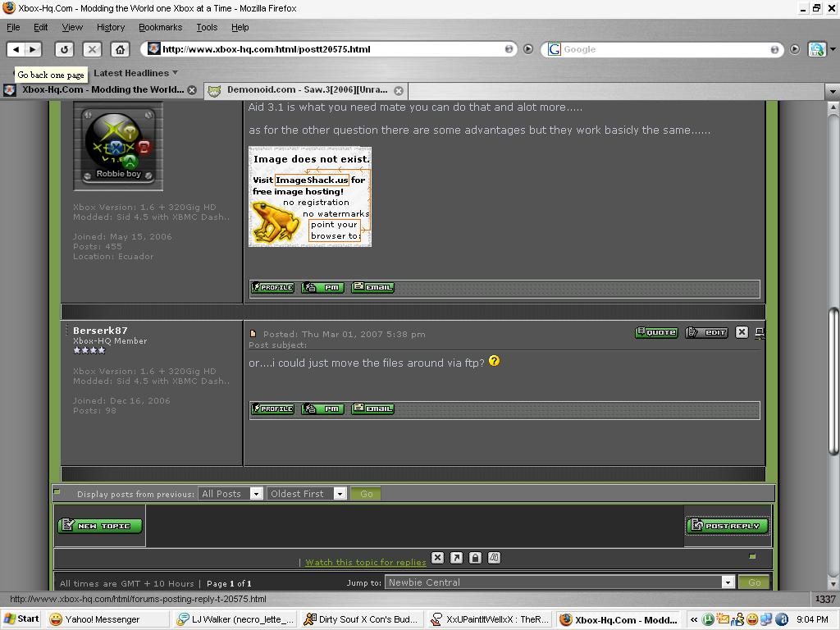Click the Google search engine icon

tap(555, 49)
